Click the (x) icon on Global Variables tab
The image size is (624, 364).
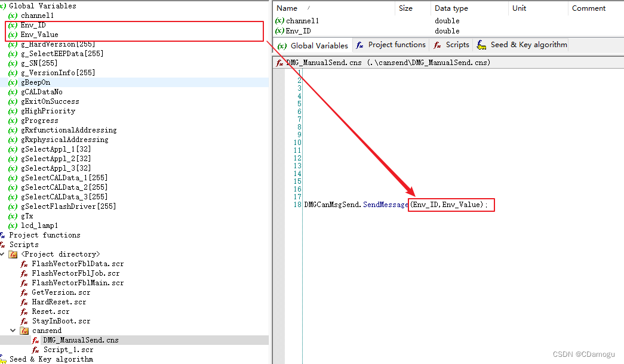pos(281,45)
